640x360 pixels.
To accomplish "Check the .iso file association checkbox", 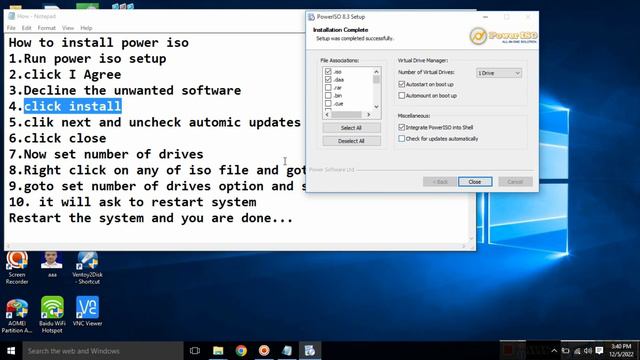I will click(x=328, y=71).
